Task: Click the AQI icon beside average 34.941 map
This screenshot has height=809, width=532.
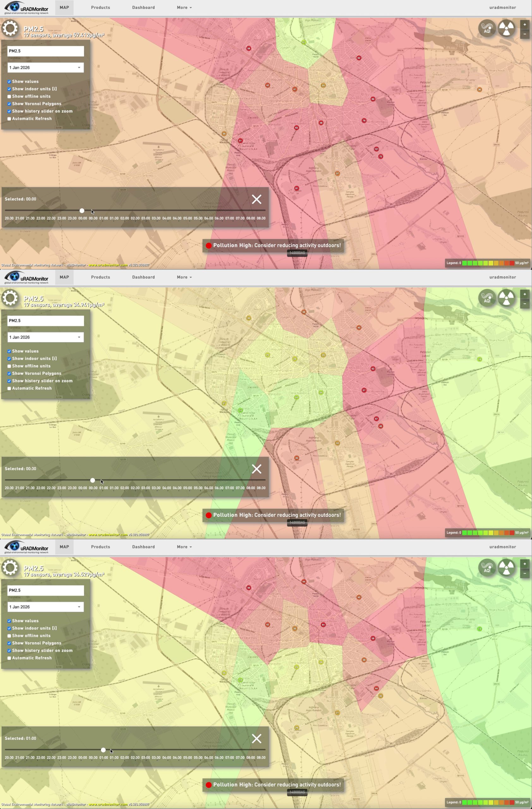Action: coord(487,298)
